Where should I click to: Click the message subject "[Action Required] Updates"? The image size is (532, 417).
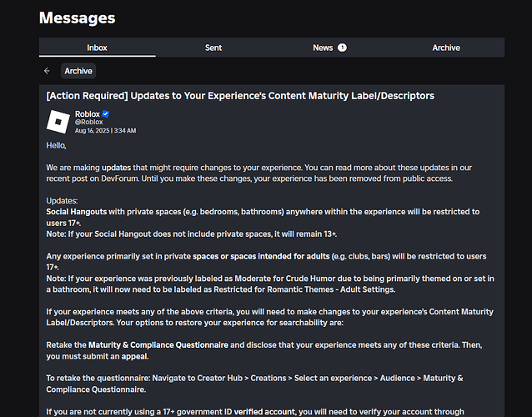[240, 96]
